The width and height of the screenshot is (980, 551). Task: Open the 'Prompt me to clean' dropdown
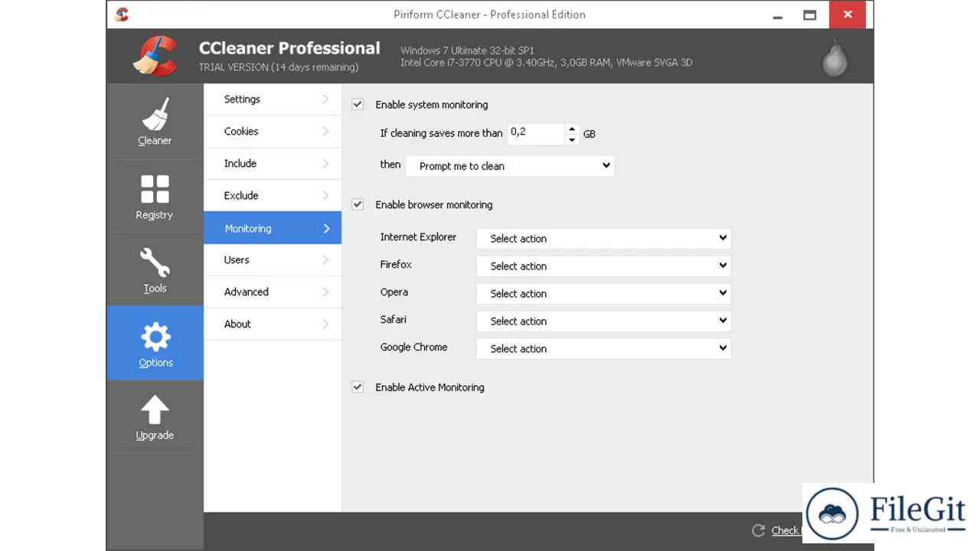[x=510, y=166]
